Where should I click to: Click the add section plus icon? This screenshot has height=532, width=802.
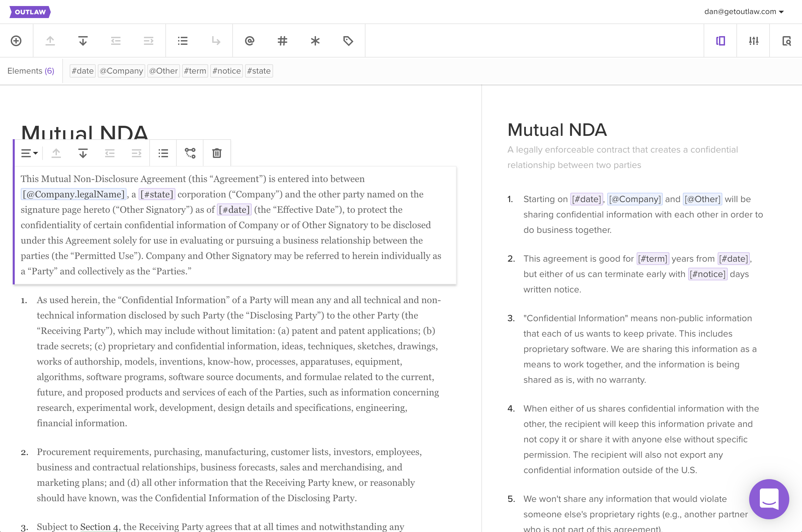pyautogui.click(x=16, y=41)
